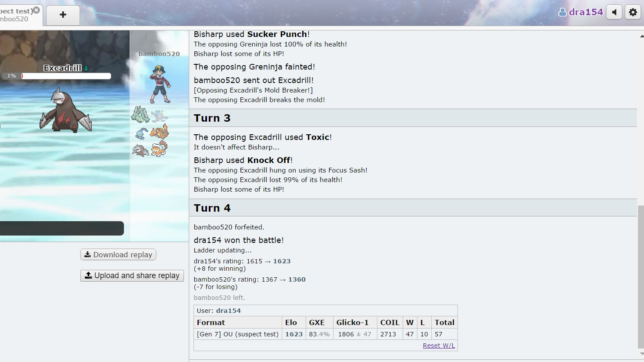Click the Celesteela team icon
This screenshot has height=362, width=644.
click(140, 115)
